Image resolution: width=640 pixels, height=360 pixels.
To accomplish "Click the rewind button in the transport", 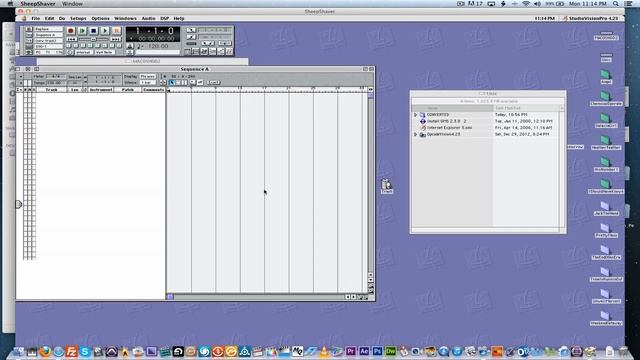I will 71,39.
